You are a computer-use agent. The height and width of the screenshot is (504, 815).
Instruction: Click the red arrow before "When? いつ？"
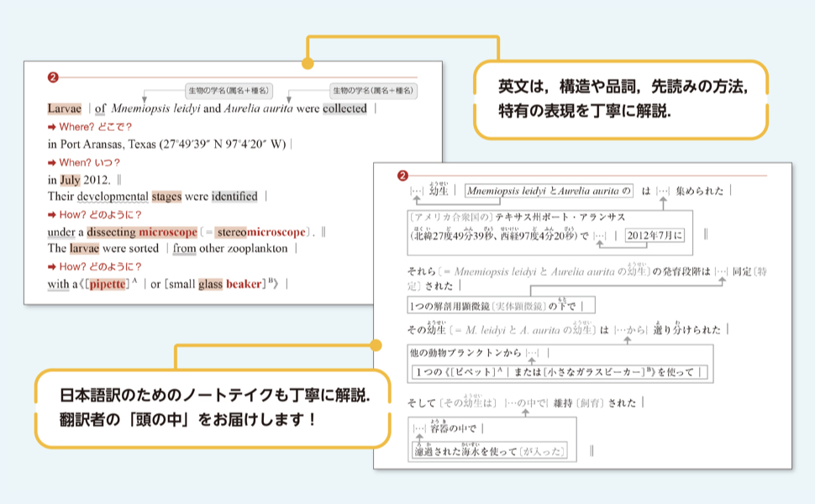(x=52, y=162)
